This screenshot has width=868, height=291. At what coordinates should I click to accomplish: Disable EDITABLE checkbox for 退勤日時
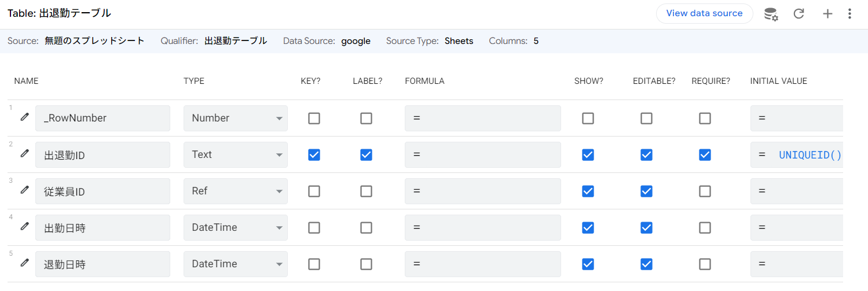[646, 264]
